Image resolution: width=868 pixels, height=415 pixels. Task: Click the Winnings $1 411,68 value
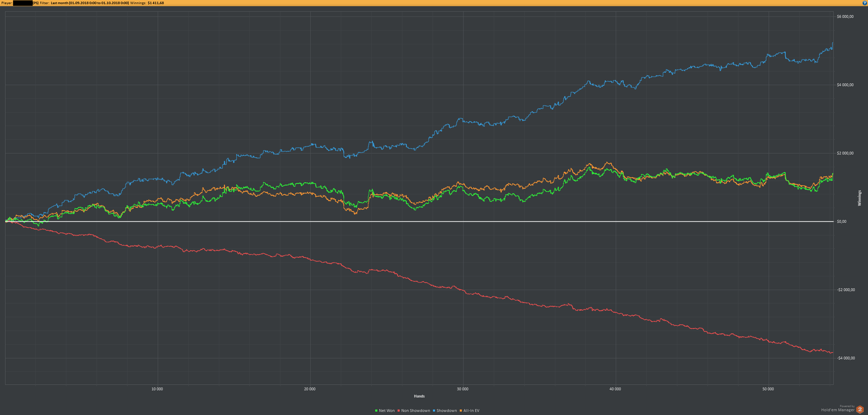coord(156,3)
